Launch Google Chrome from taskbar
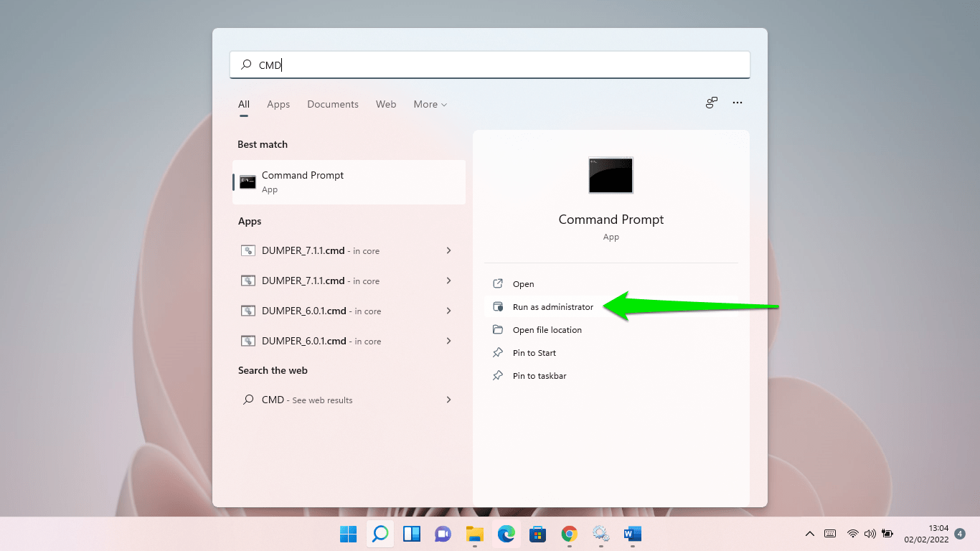Image resolution: width=980 pixels, height=551 pixels. 570,534
